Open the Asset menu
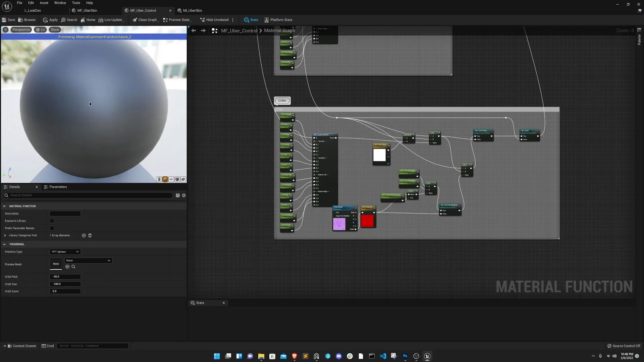 (x=44, y=3)
